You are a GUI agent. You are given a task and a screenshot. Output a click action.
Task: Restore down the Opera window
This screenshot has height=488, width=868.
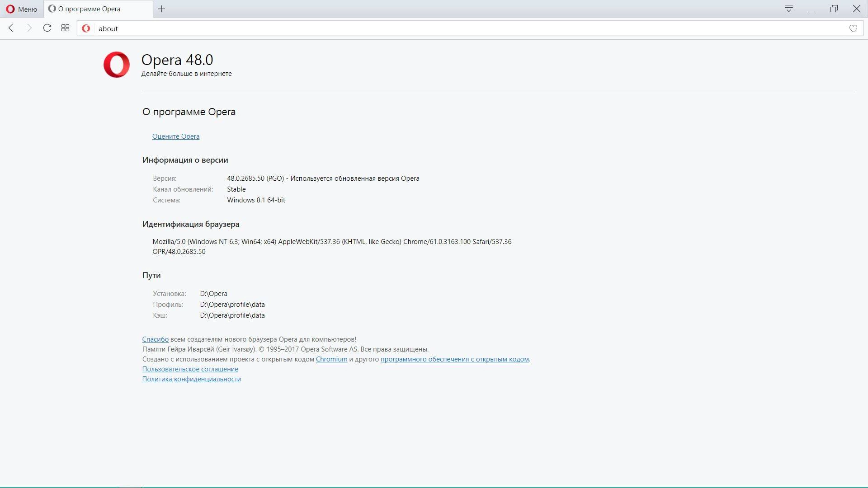tap(834, 9)
